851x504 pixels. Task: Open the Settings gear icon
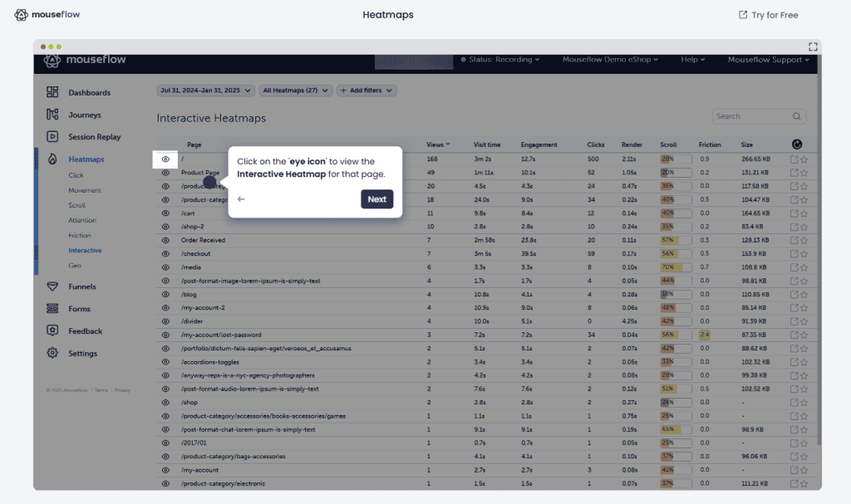52,353
